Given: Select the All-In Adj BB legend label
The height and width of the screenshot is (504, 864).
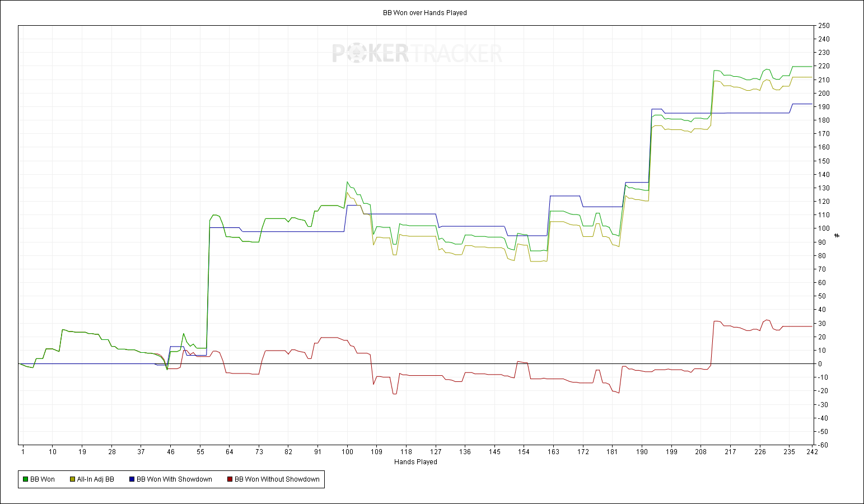Looking at the screenshot, I should (96, 479).
